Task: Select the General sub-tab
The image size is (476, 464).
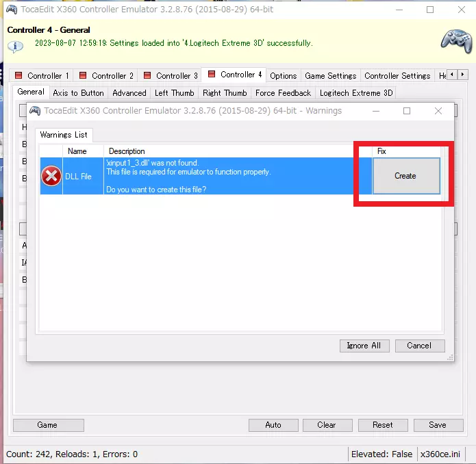Action: [x=31, y=92]
